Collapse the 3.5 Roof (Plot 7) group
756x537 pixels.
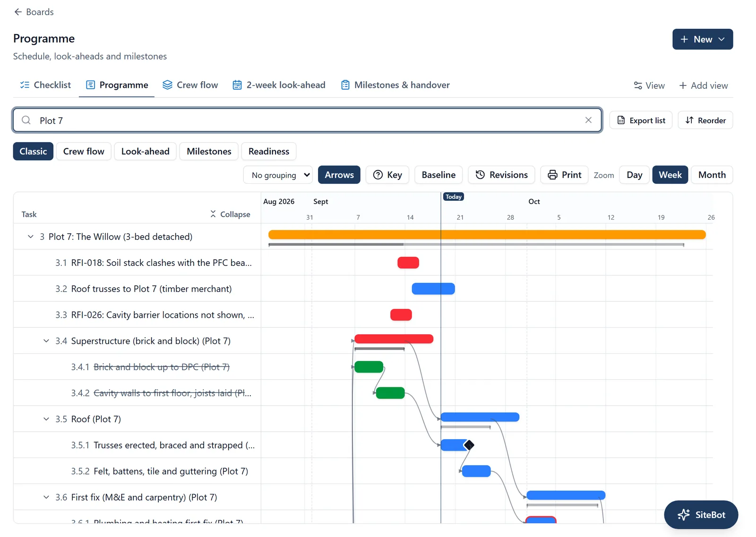46,419
